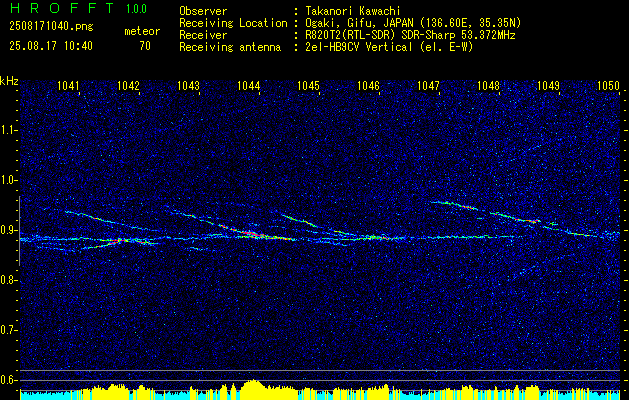Screen dimensions: 629x400
Task: Click the 1.0 kHz frequency label
Action: [x=7, y=180]
